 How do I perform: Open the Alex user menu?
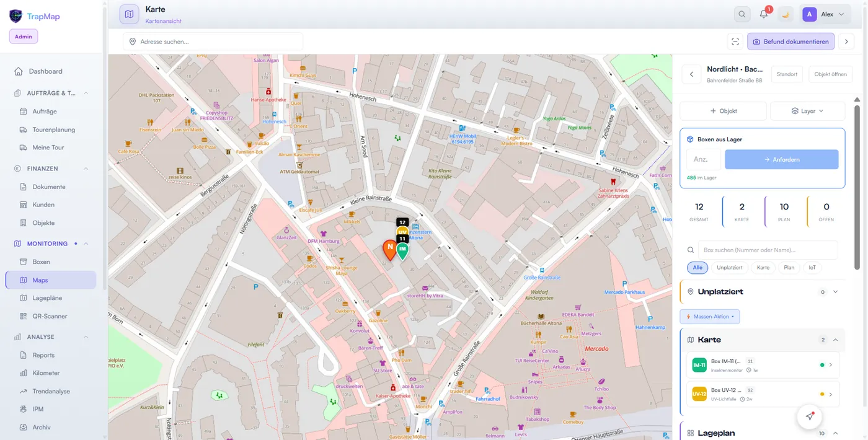[825, 14]
